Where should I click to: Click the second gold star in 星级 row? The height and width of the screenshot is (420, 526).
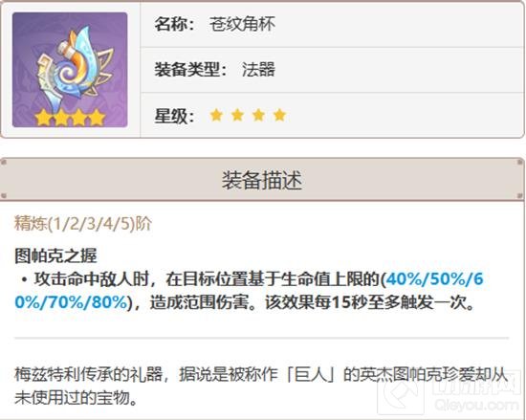coord(237,115)
